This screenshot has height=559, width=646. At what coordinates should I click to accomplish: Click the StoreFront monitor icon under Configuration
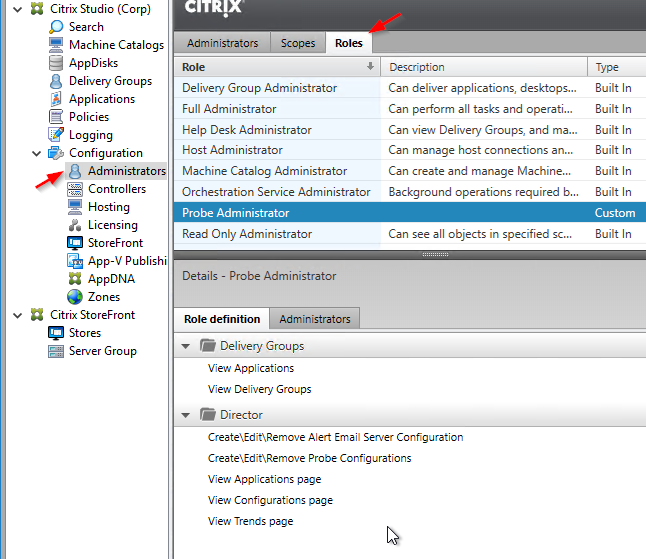(x=75, y=243)
